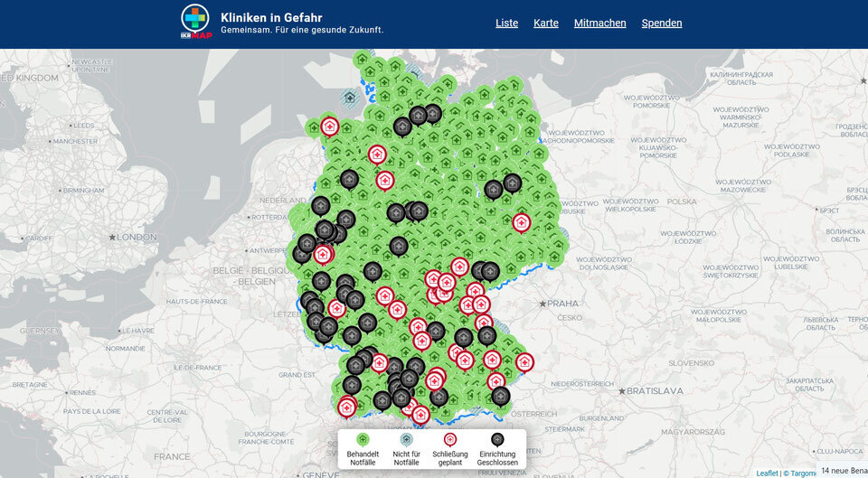Select the red marker on the far northwest coast
Image resolution: width=868 pixels, height=478 pixels.
pos(330,127)
